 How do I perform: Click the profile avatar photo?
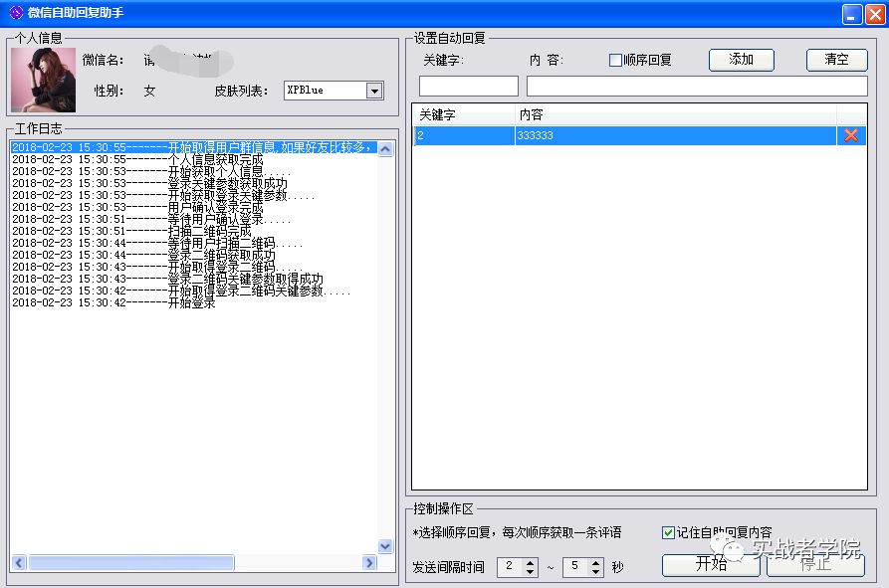coord(43,80)
